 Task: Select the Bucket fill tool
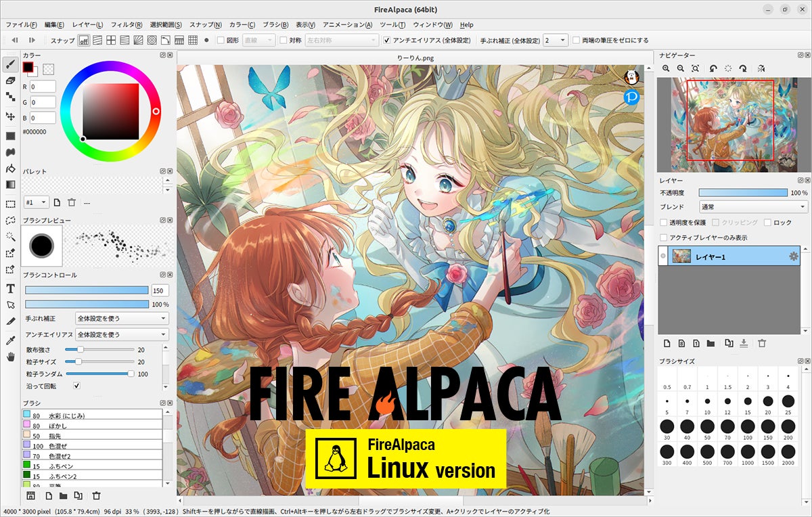(x=10, y=168)
